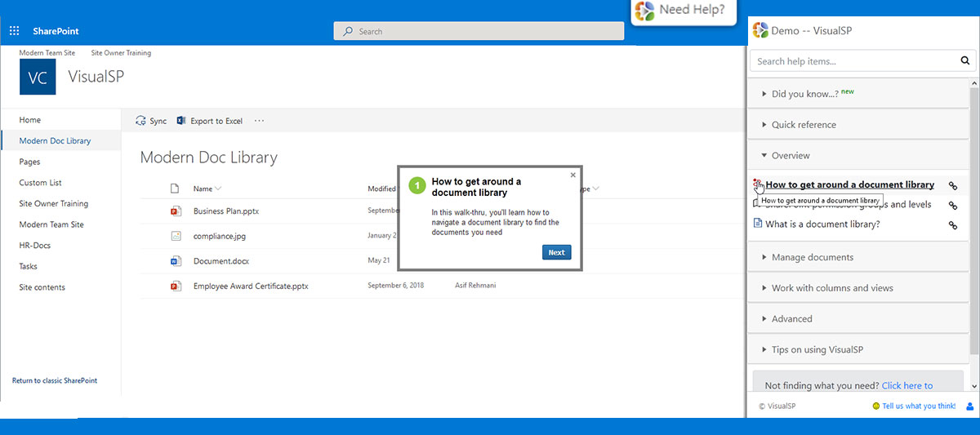Expand Tips on using VisualSP section

coord(858,350)
